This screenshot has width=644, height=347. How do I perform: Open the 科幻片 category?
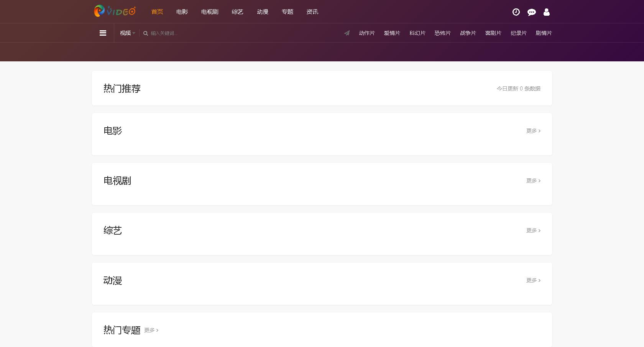[417, 33]
